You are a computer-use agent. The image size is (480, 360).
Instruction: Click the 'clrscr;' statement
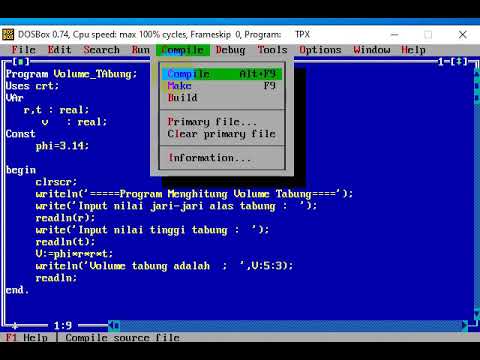pyautogui.click(x=56, y=182)
